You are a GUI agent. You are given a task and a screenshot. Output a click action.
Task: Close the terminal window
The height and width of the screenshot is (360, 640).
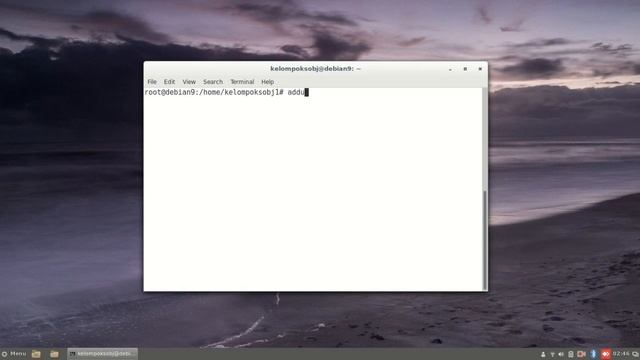(x=480, y=69)
